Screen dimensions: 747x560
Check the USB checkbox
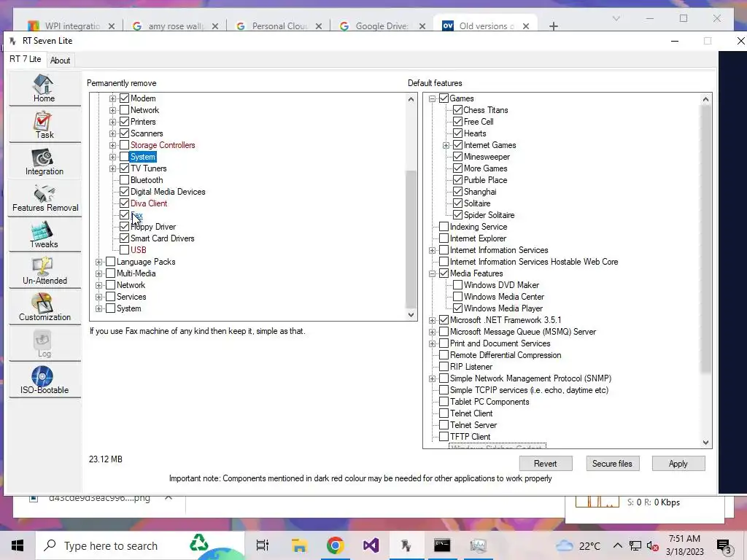124,250
